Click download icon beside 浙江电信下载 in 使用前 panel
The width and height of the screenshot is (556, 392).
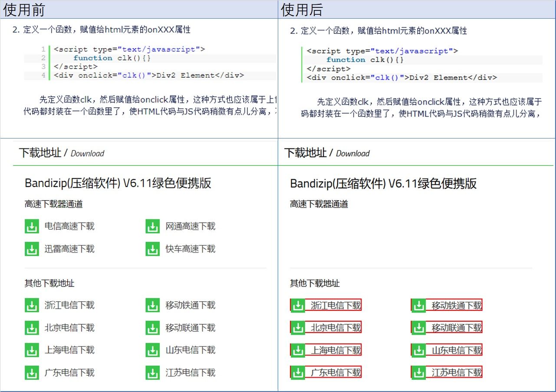32,306
